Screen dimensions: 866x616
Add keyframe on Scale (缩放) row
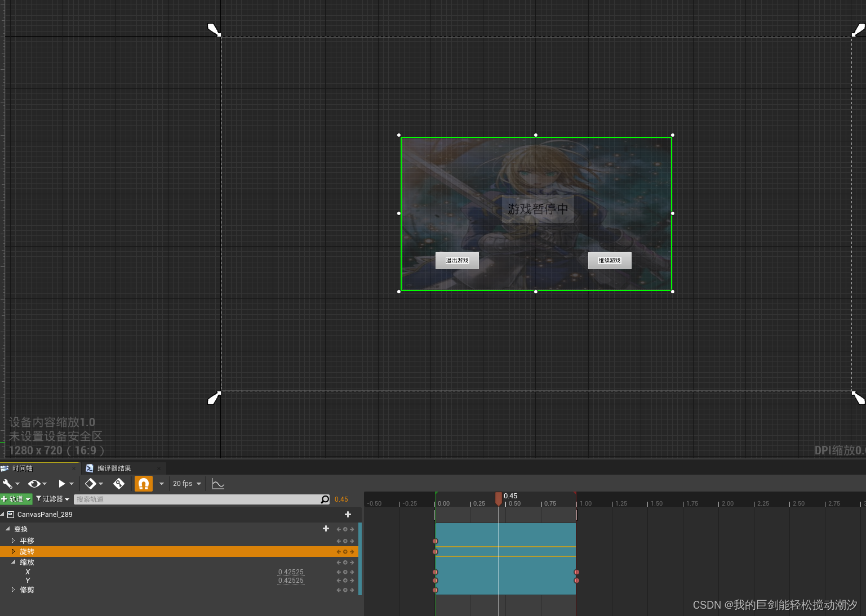(x=345, y=563)
